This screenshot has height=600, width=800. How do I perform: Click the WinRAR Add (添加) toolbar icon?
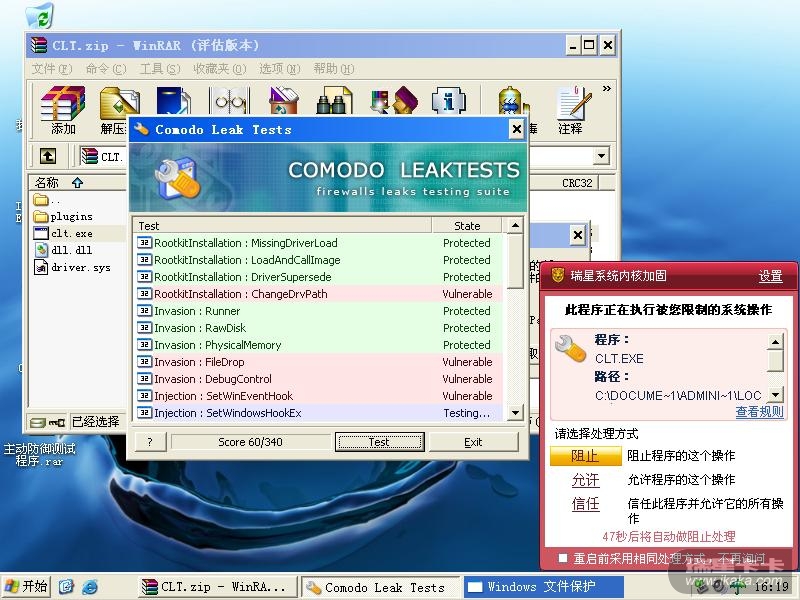tap(62, 110)
